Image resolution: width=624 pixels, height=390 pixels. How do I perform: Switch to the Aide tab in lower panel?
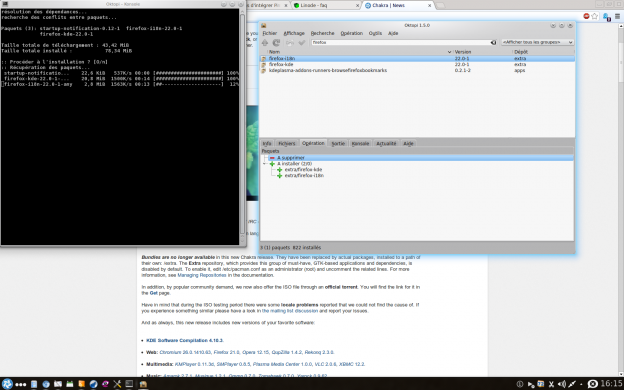(x=408, y=143)
